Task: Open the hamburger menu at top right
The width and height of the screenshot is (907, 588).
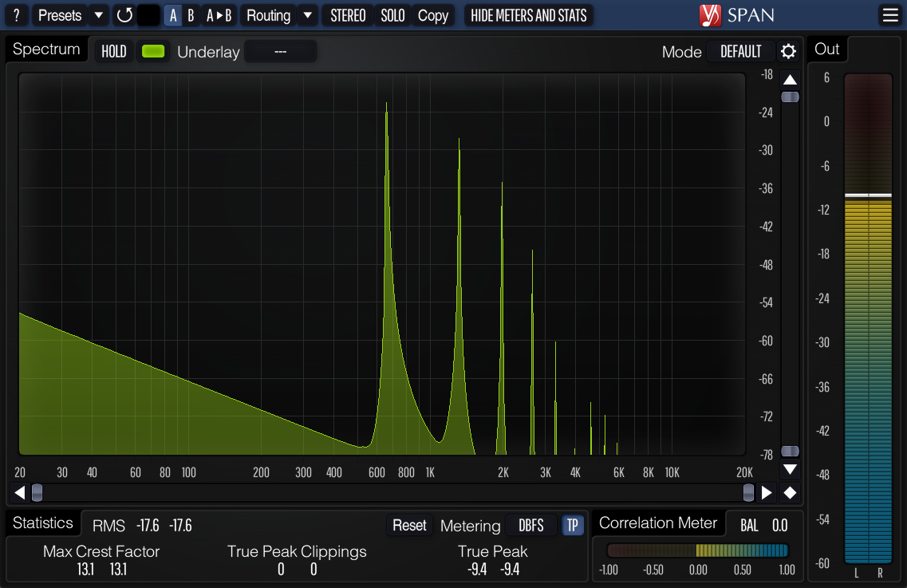Action: [889, 15]
